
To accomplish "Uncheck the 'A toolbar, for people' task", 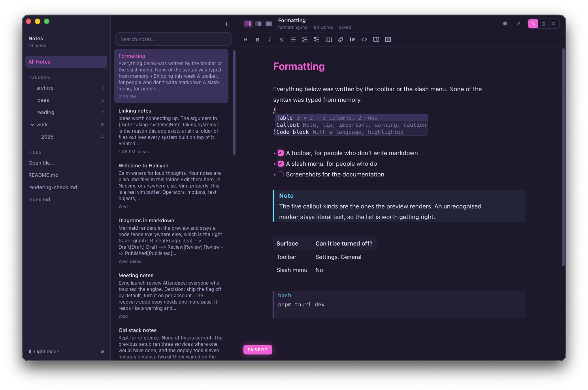I will [x=281, y=153].
